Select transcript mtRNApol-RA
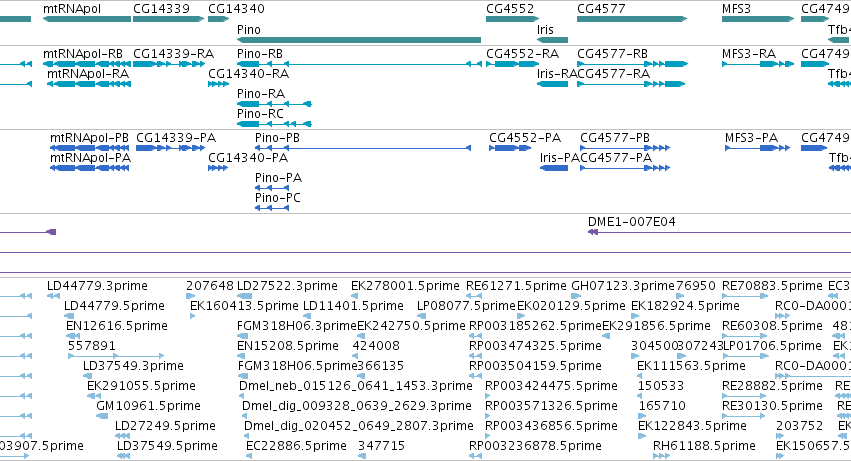Image resolution: width=851 pixels, height=461 pixels. [88, 74]
